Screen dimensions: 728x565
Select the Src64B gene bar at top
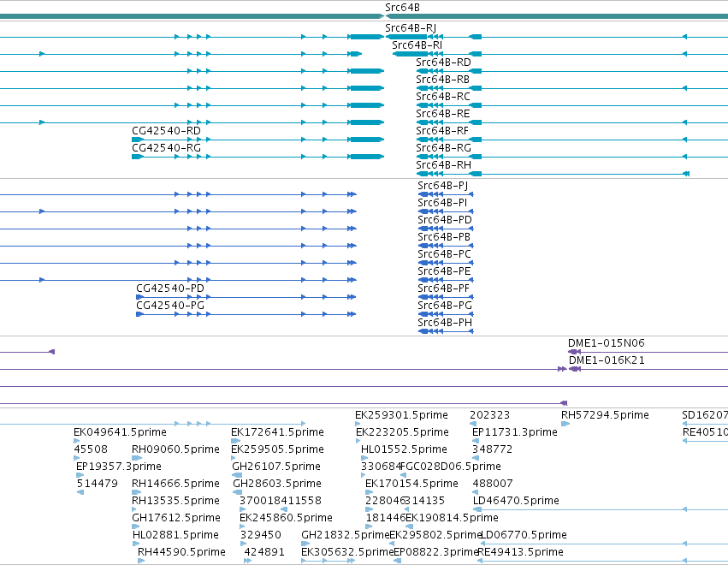pos(364,16)
